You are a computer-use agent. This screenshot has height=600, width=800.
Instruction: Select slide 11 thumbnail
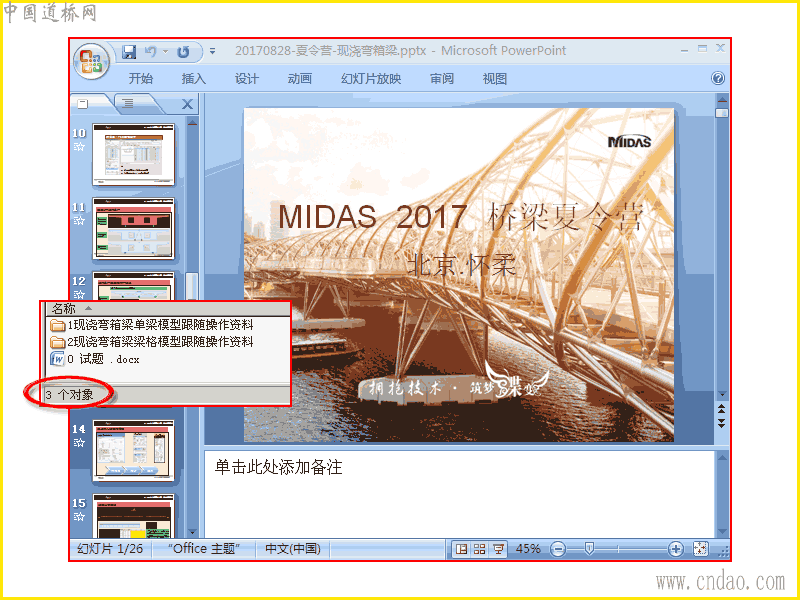pyautogui.click(x=133, y=229)
